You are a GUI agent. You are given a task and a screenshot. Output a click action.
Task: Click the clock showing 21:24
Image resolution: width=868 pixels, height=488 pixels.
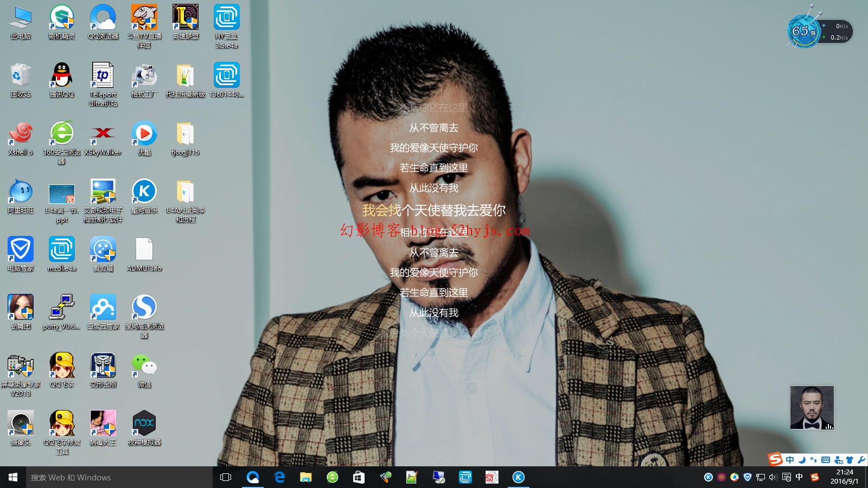point(844,477)
